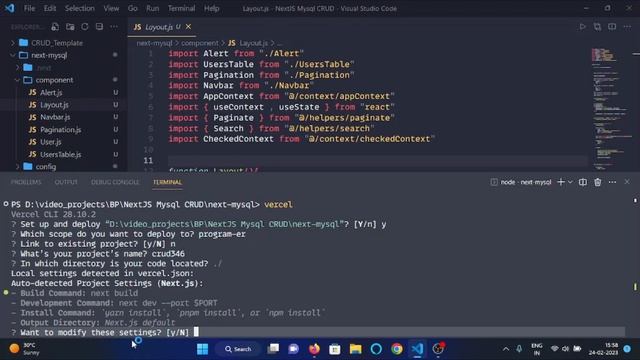
Task: Switch to the Debug Console tab
Action: pyautogui.click(x=115, y=182)
